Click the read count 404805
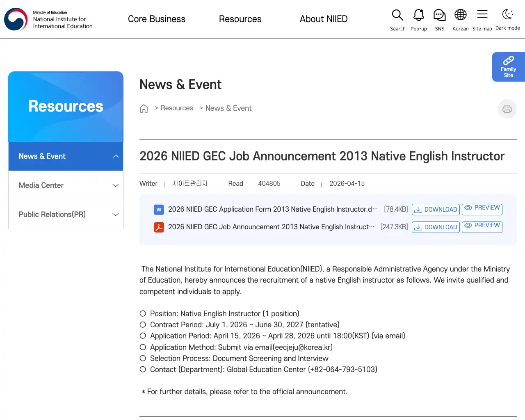The height and width of the screenshot is (420, 525). (x=269, y=184)
